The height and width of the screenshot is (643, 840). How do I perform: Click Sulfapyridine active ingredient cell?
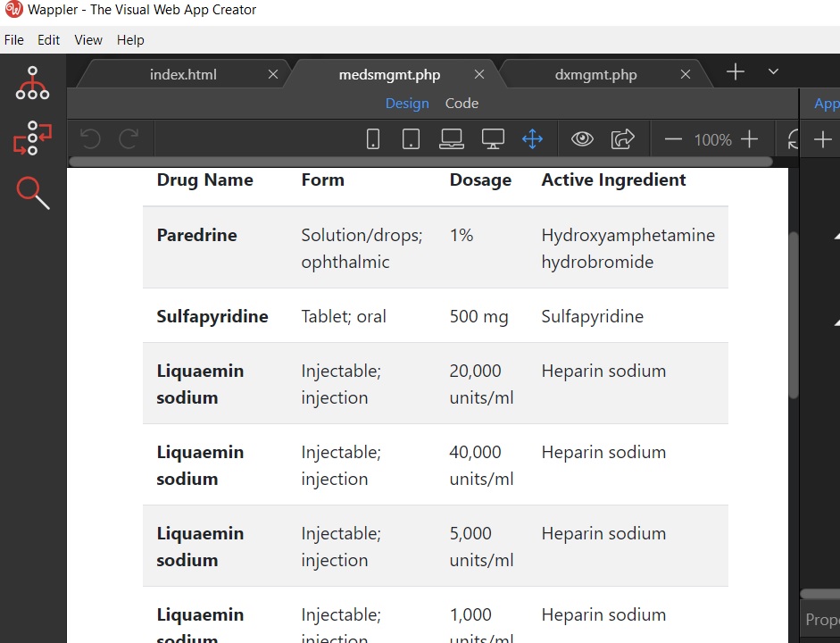pyautogui.click(x=592, y=316)
